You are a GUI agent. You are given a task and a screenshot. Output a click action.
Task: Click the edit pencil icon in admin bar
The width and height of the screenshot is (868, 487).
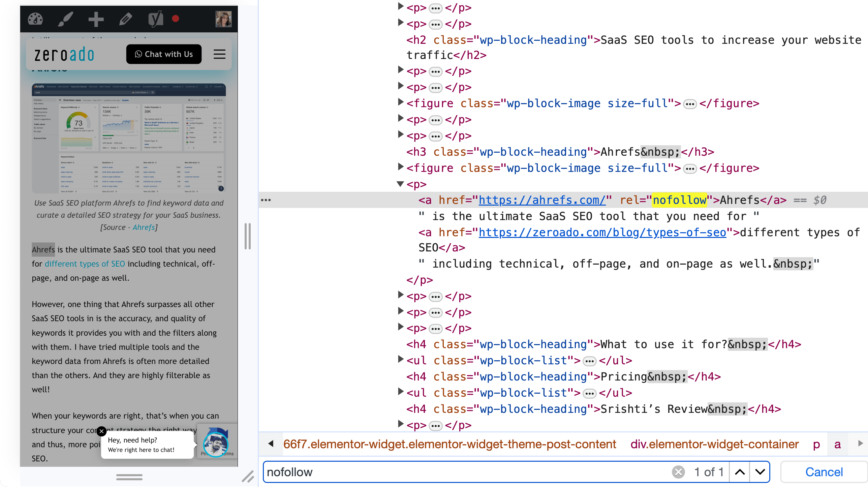point(125,19)
